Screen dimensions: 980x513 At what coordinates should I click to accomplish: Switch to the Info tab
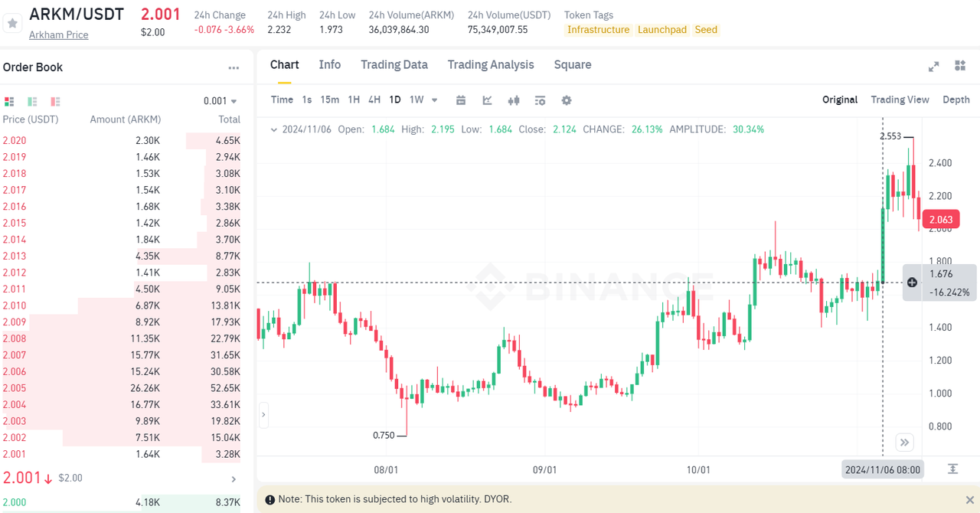330,65
